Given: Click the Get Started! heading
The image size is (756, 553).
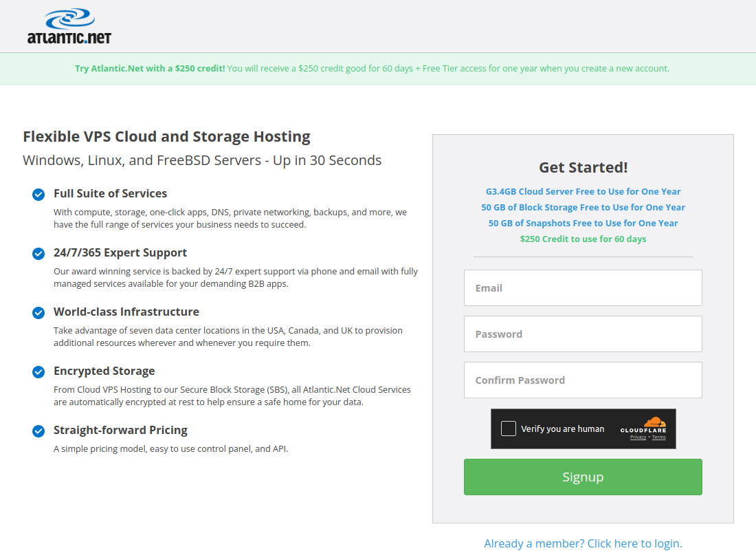Looking at the screenshot, I should tap(583, 167).
